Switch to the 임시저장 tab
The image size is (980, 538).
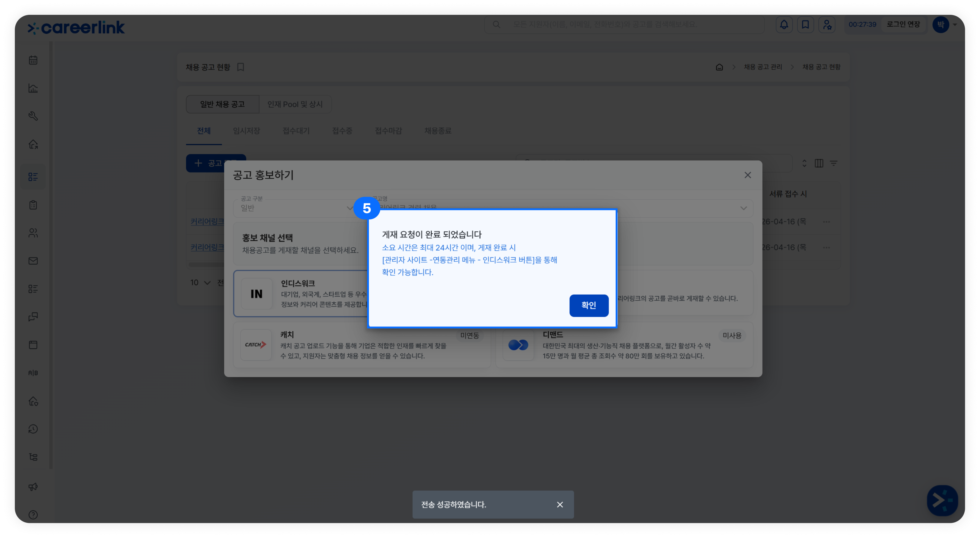[x=247, y=131]
